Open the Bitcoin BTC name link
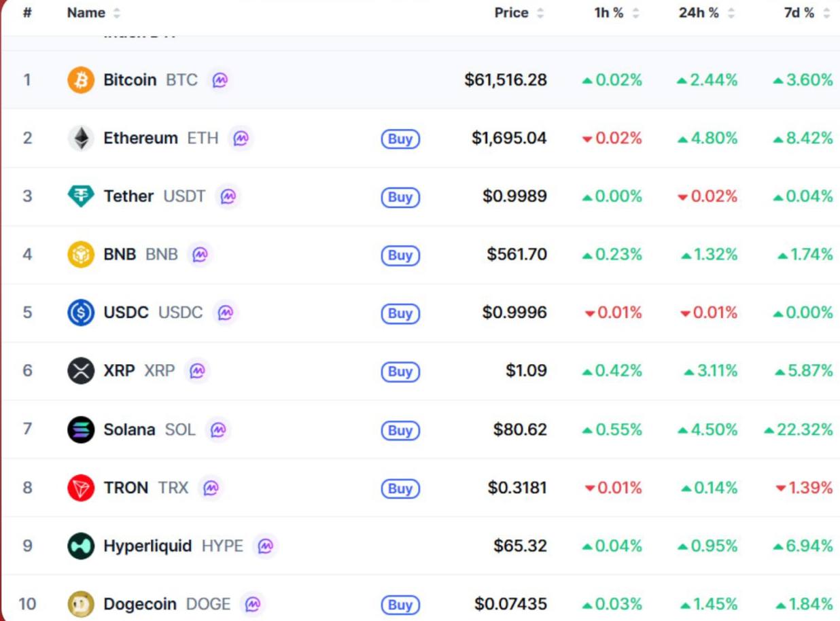 pyautogui.click(x=150, y=80)
